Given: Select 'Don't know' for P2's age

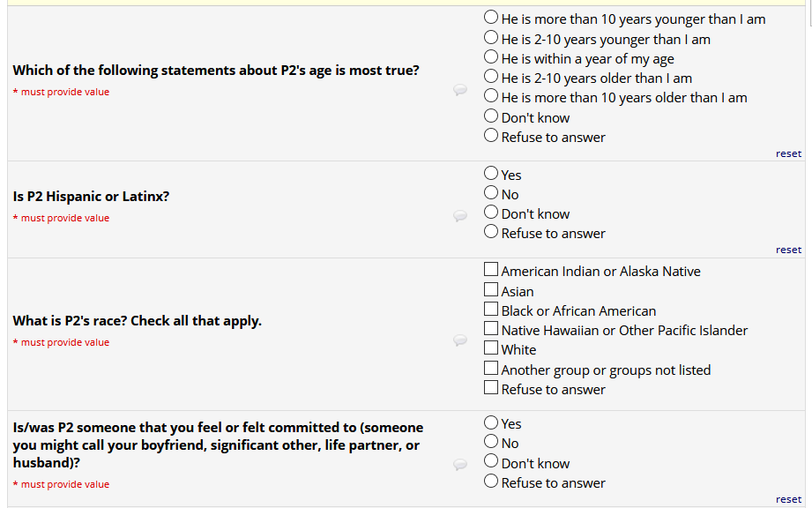Looking at the screenshot, I should click(x=491, y=116).
